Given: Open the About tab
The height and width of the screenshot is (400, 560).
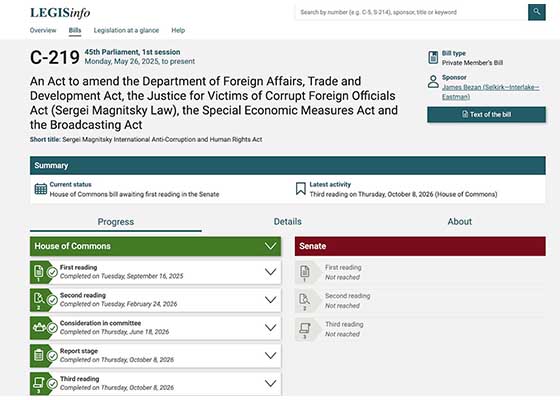Looking at the screenshot, I should 460,222.
